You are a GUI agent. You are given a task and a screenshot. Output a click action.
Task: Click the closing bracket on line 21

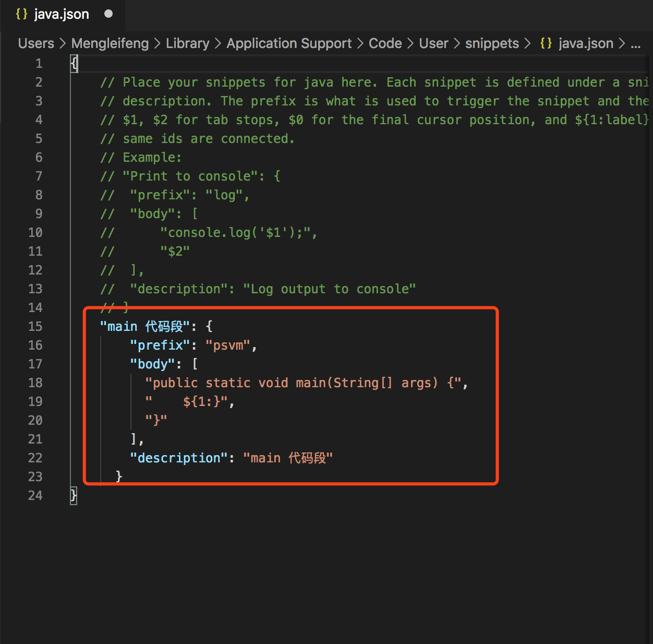(134, 439)
